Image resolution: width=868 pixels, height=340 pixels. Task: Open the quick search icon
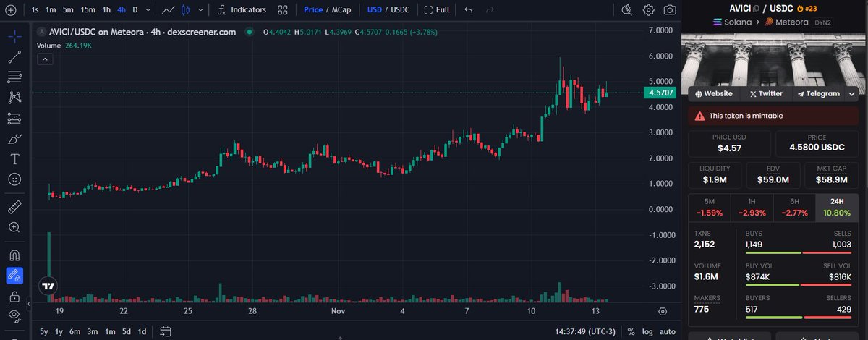pyautogui.click(x=627, y=10)
